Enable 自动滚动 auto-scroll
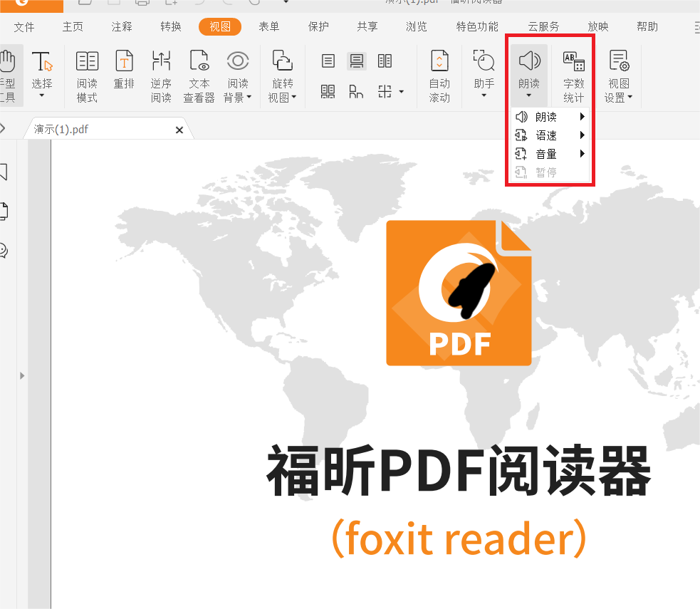Image resolution: width=700 pixels, height=609 pixels. 439,71
